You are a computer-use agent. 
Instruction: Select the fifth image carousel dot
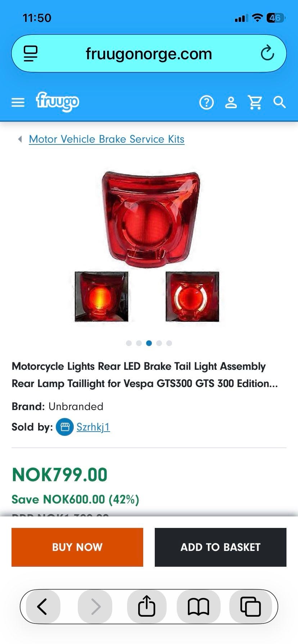[169, 343]
